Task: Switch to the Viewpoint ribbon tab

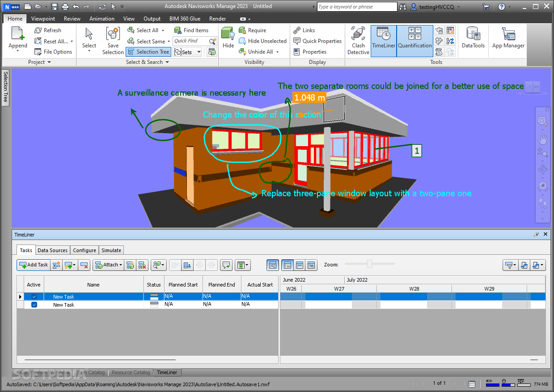Action: click(x=43, y=19)
